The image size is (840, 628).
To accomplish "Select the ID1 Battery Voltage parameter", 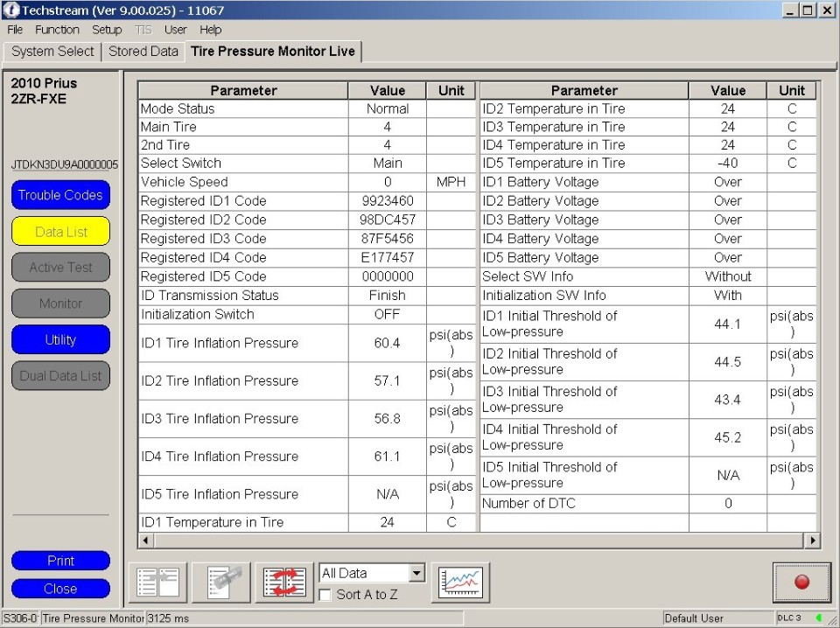I will coord(648,182).
